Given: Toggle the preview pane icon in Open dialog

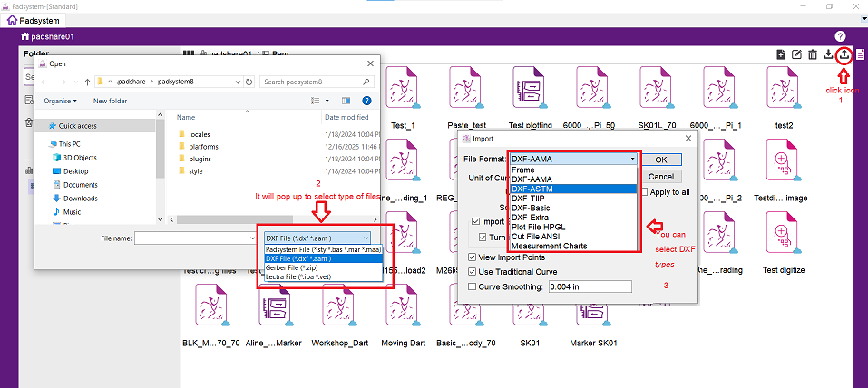Looking at the screenshot, I should [x=346, y=101].
